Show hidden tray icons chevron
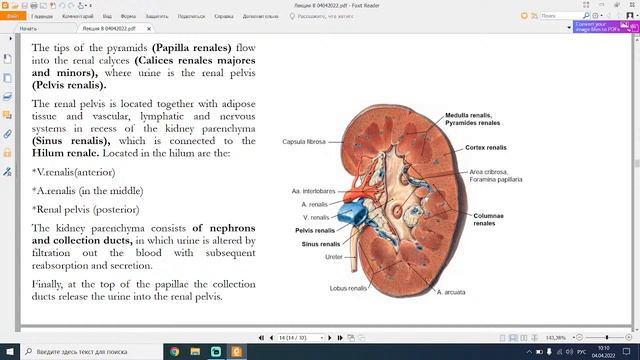The height and width of the screenshot is (360, 640). coord(529,351)
